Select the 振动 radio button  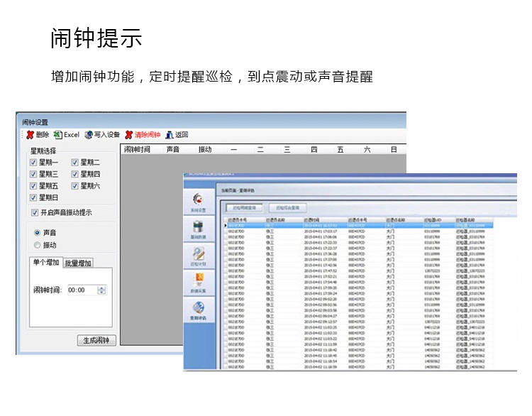tap(38, 245)
